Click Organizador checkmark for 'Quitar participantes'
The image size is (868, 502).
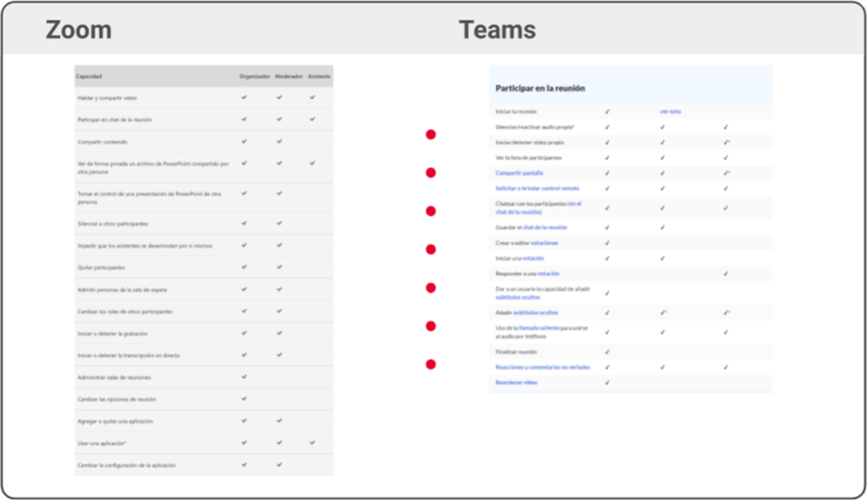244,267
